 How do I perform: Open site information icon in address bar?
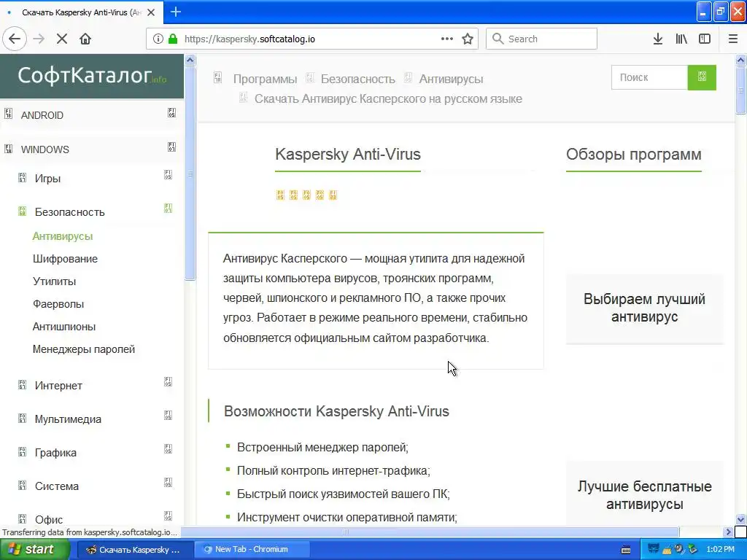tap(158, 39)
